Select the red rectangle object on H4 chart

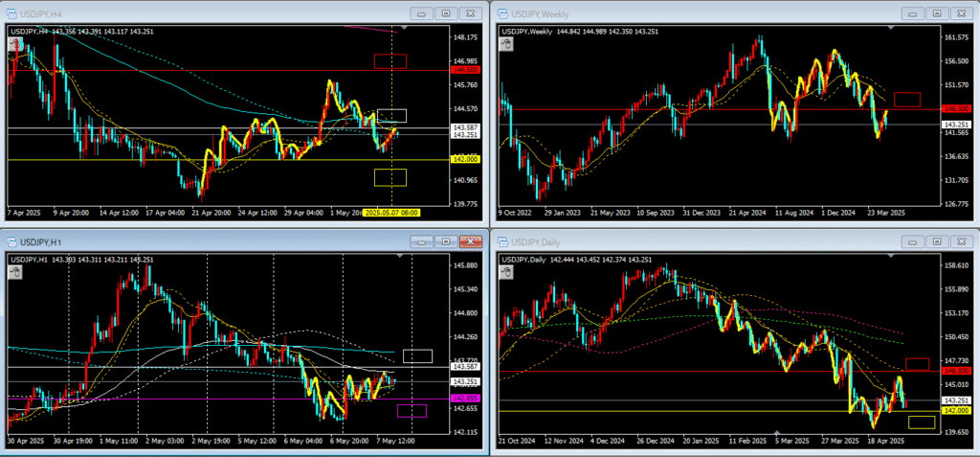(x=390, y=60)
